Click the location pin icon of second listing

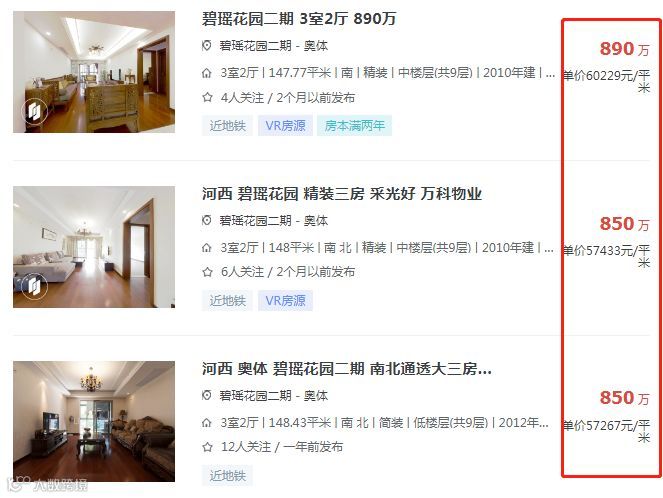[206, 220]
